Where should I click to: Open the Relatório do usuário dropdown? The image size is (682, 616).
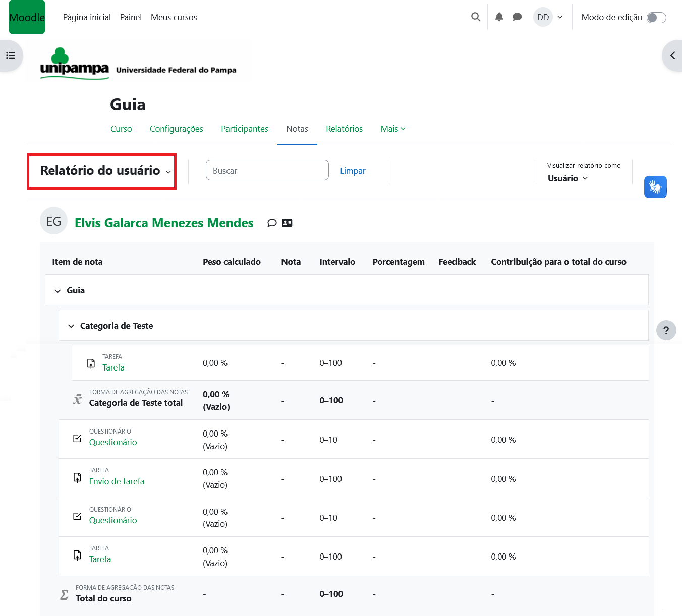[x=105, y=171]
